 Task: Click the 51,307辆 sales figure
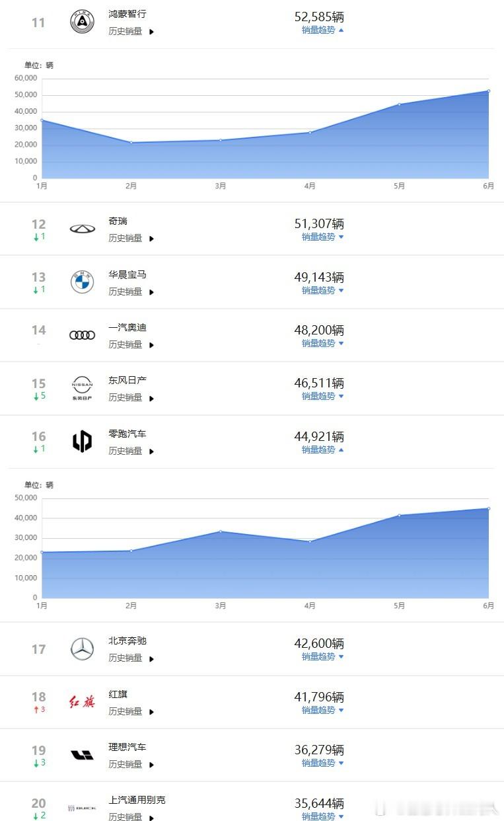319,223
